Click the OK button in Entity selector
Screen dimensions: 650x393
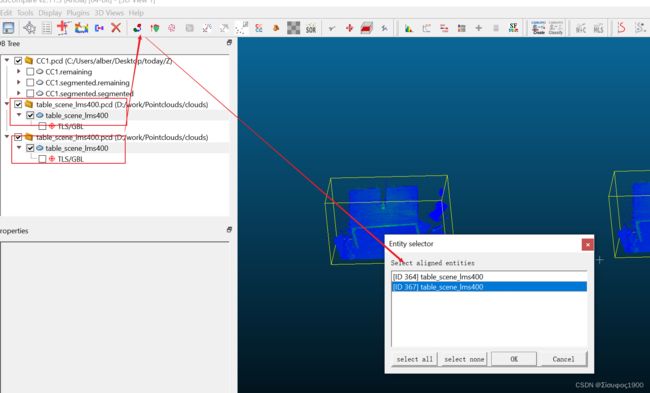pos(514,359)
